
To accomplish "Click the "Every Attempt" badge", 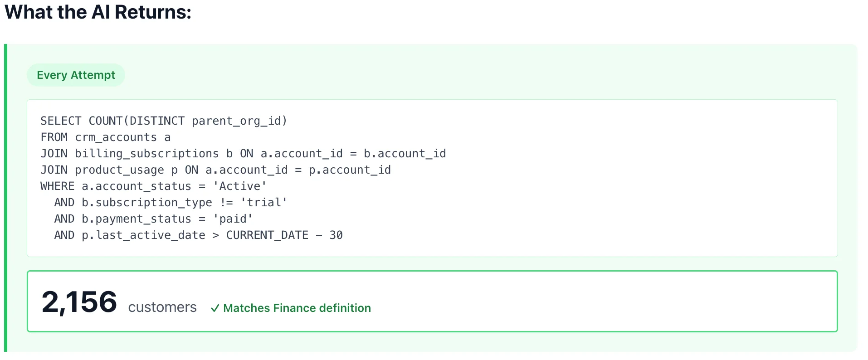I will tap(76, 75).
